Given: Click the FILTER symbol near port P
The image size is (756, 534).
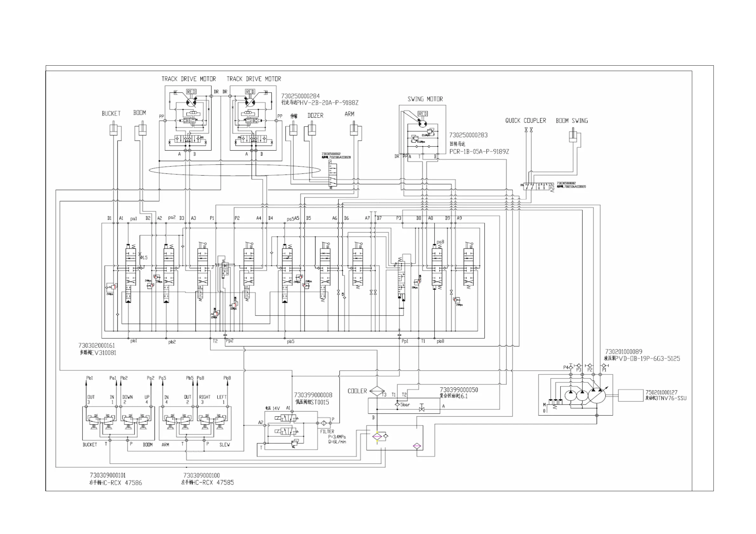Looking at the screenshot, I should 323,423.
